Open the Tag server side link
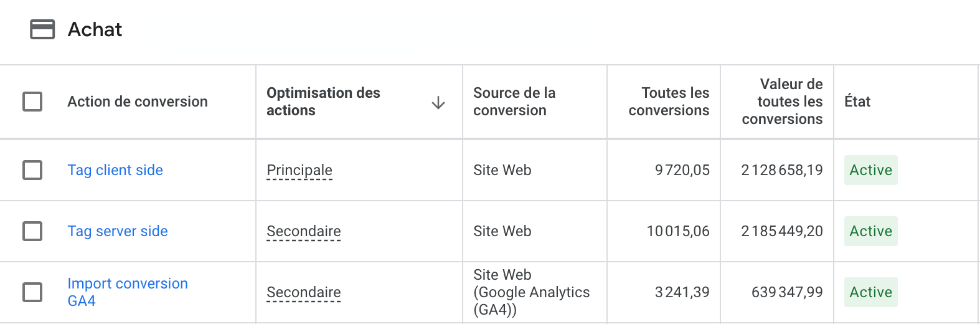980x324 pixels. 118,231
